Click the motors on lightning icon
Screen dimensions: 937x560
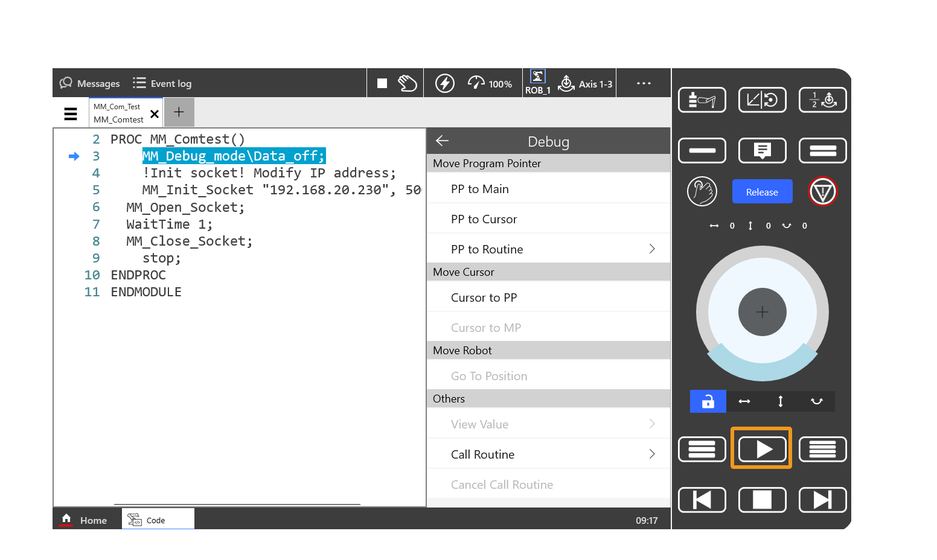445,83
